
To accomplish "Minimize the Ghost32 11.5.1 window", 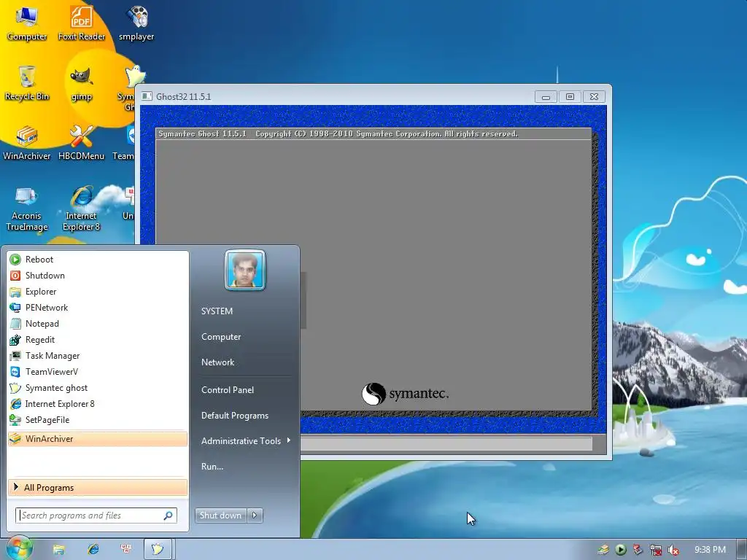I will pyautogui.click(x=546, y=97).
